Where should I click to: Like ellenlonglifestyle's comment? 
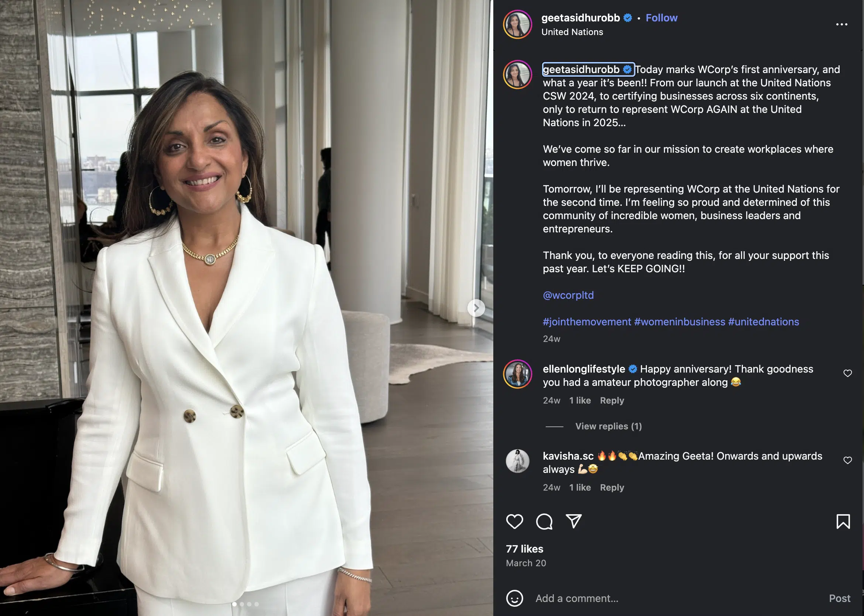(x=848, y=373)
